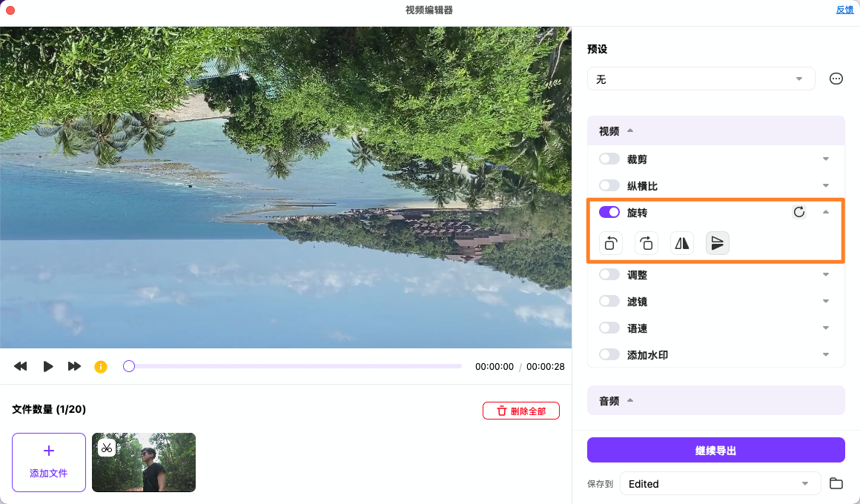
Task: Expand the 调整 (adjust) section
Action: 825,274
